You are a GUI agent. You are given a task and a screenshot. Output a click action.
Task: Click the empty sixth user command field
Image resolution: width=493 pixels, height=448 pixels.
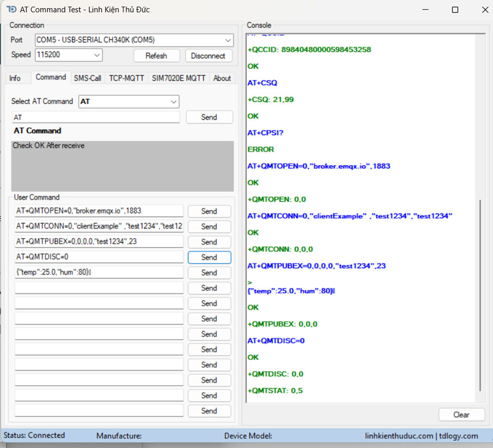pos(99,288)
